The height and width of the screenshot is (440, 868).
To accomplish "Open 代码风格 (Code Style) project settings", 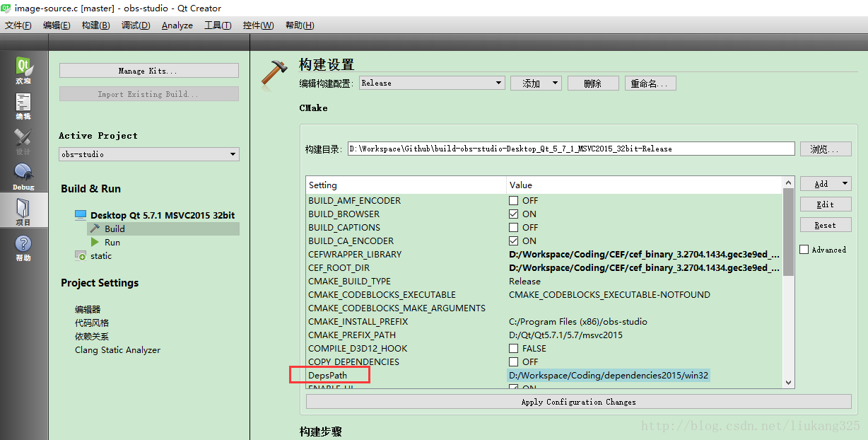I will click(x=92, y=323).
